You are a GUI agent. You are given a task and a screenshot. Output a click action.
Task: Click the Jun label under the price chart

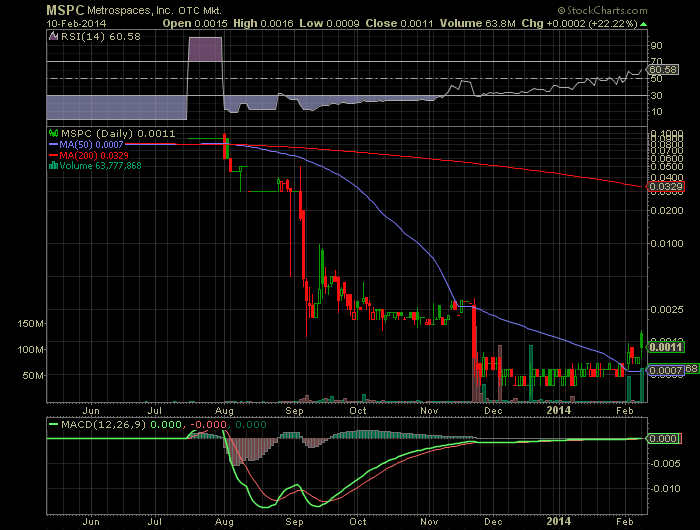pos(91,410)
